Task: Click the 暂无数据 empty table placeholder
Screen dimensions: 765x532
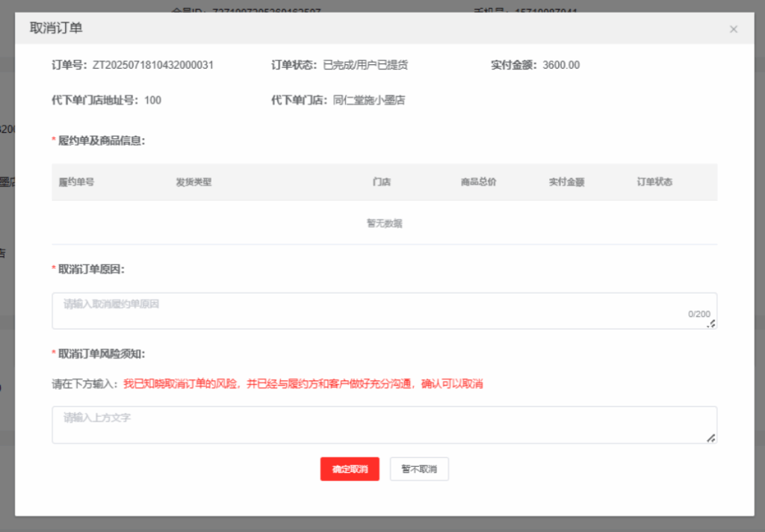Action: tap(384, 223)
